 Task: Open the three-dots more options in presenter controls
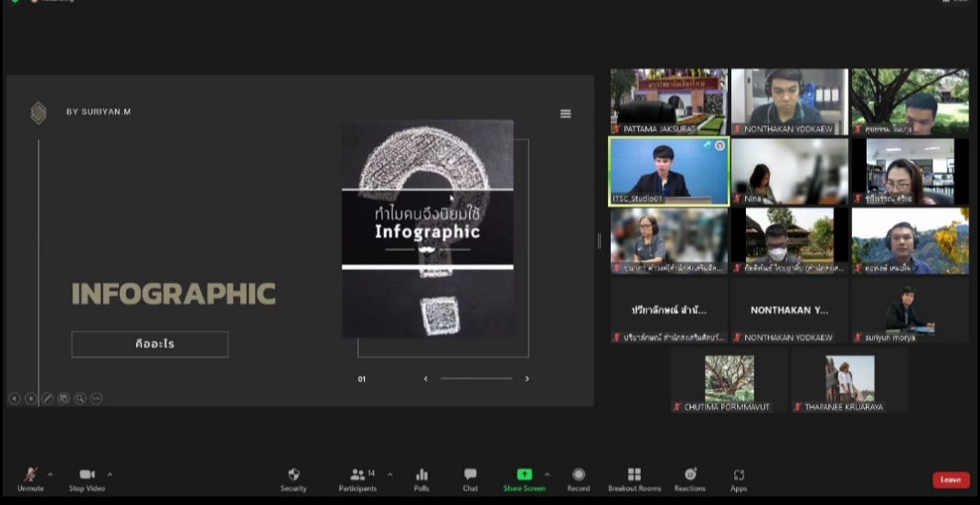coord(96,399)
